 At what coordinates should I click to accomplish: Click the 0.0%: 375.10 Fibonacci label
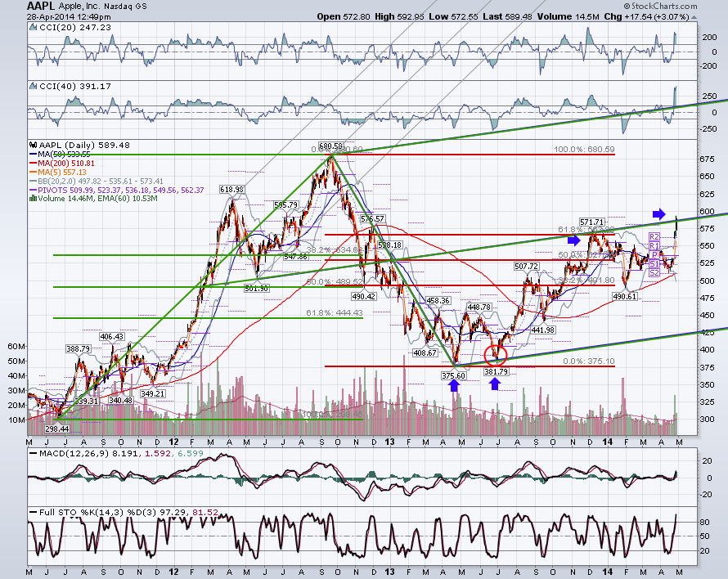tap(589, 361)
